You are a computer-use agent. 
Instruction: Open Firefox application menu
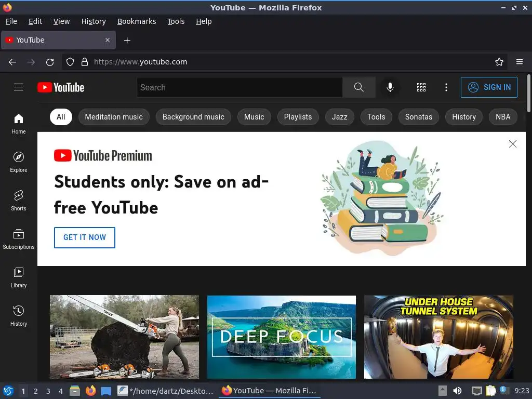click(520, 62)
